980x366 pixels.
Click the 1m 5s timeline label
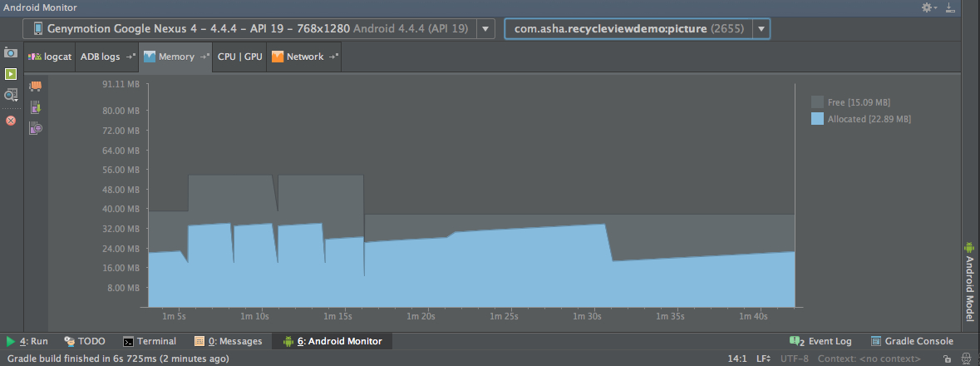point(174,317)
